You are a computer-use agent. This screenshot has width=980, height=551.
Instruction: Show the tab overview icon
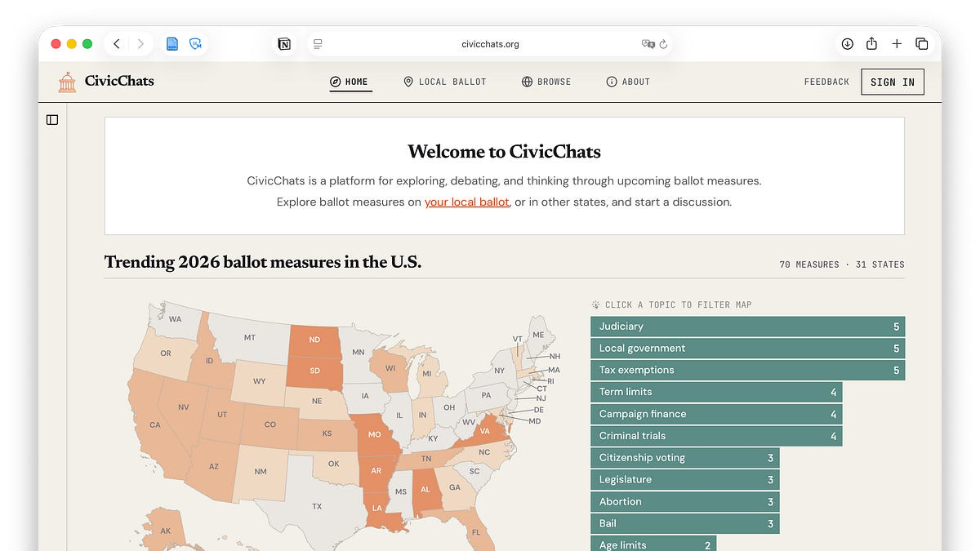[x=921, y=44]
